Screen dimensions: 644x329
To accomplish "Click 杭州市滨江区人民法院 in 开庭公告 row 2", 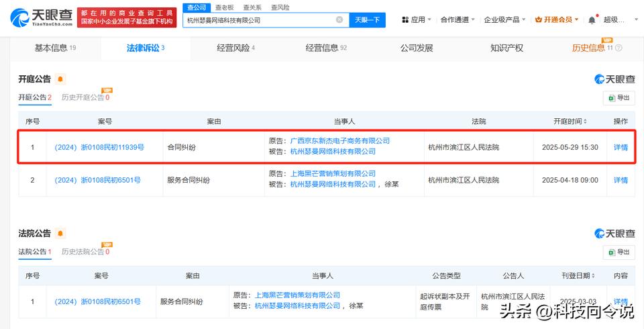I will (x=464, y=180).
